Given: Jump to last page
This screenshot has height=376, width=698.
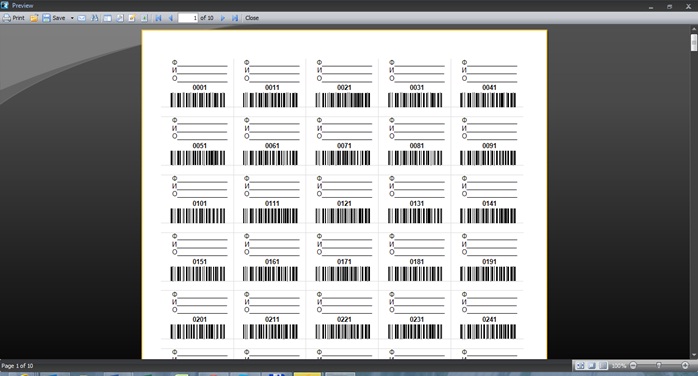Looking at the screenshot, I should (x=235, y=18).
